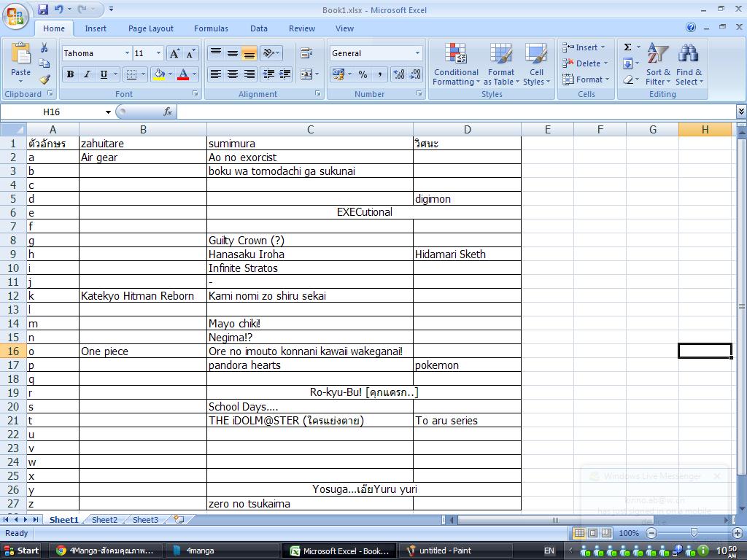Click the Orientation text-angle icon

268,53
